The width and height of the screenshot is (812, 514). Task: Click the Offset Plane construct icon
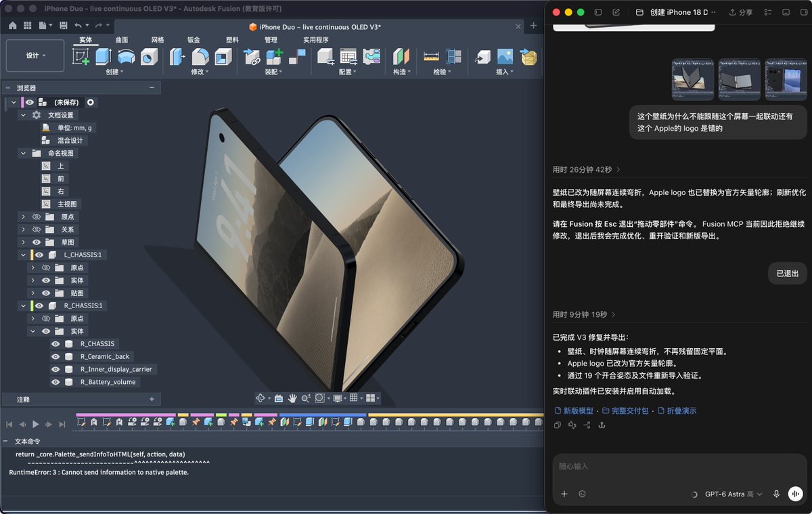[x=401, y=57]
